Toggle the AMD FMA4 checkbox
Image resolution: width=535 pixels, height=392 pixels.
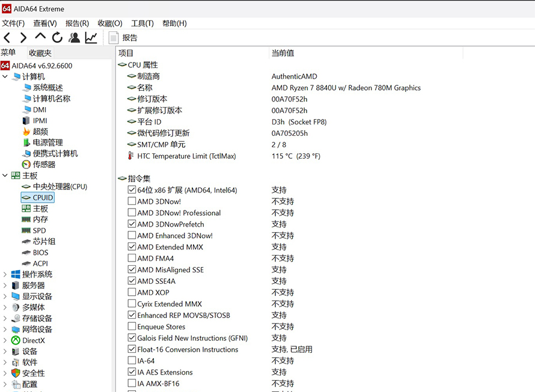pyautogui.click(x=132, y=258)
